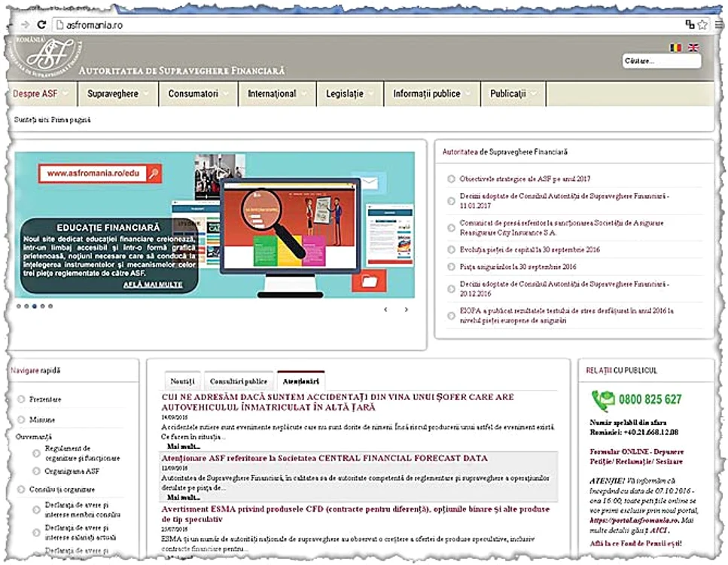Go to the next banner slide arrow
The height and width of the screenshot is (565, 728).
click(407, 310)
